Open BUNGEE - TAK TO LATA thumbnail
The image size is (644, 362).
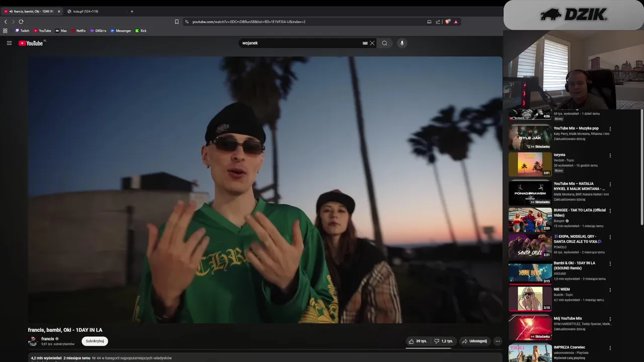pos(530,219)
